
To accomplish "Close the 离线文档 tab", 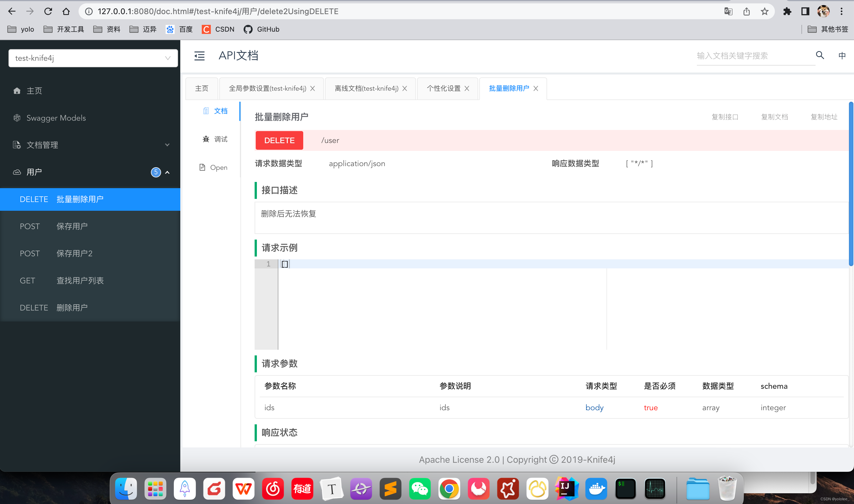I will click(x=405, y=88).
